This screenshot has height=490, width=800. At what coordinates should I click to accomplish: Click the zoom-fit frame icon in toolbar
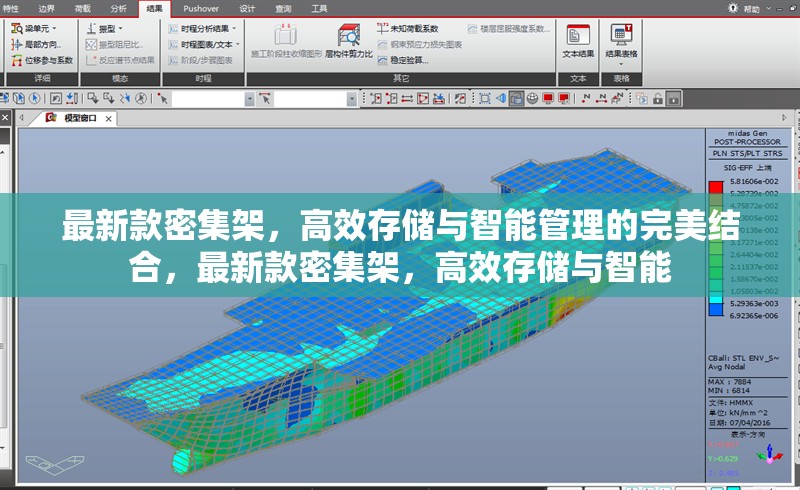(x=484, y=98)
